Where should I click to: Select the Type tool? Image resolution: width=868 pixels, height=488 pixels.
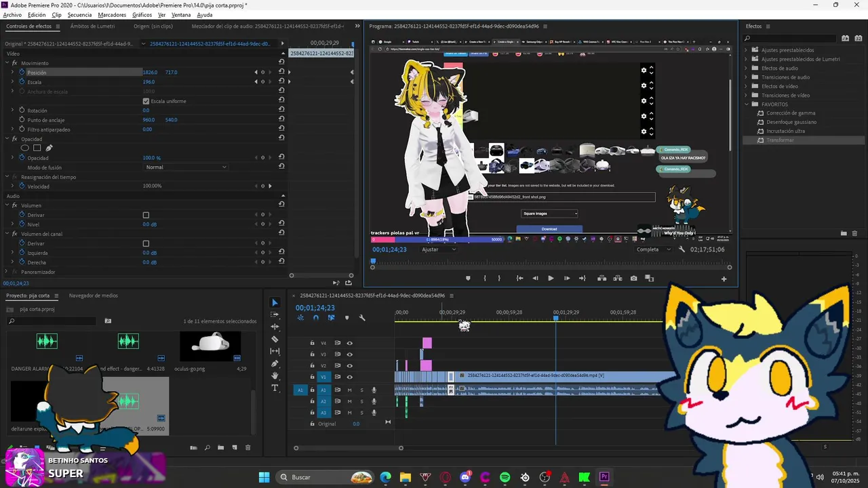pos(275,388)
